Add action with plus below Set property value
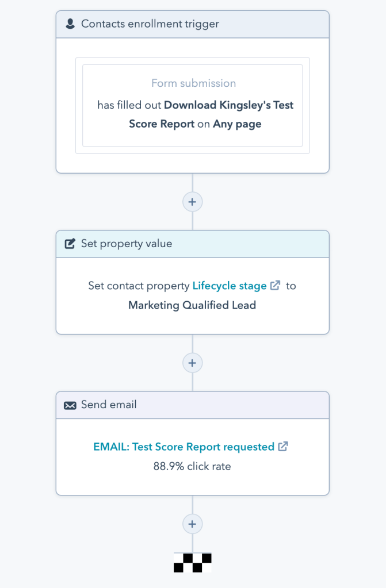The image size is (386, 588). tap(193, 363)
